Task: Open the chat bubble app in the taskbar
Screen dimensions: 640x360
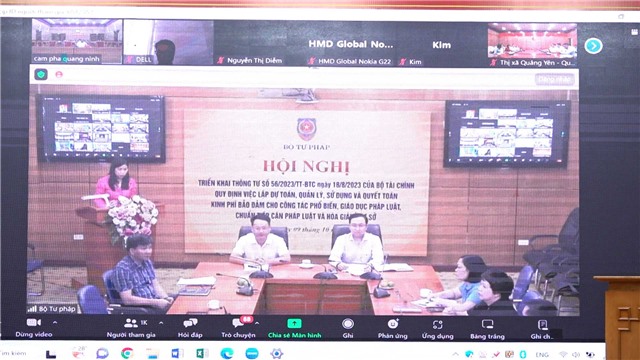Action: pos(102,353)
